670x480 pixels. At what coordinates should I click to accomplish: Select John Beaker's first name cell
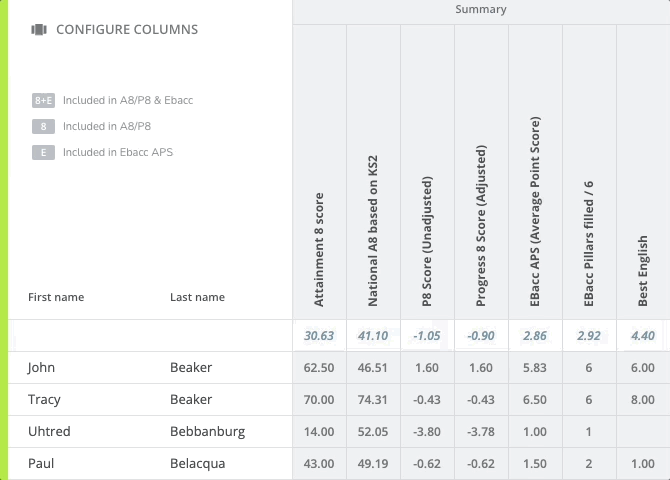(x=42, y=368)
